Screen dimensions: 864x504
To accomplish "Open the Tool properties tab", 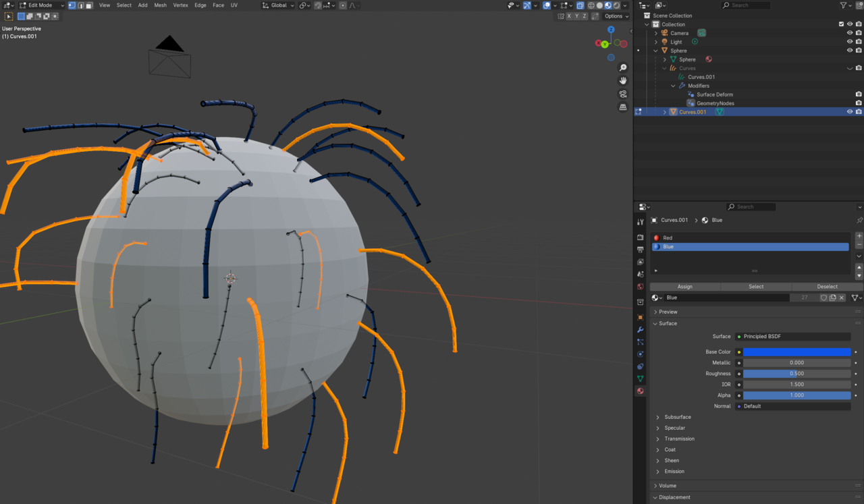I will (640, 222).
